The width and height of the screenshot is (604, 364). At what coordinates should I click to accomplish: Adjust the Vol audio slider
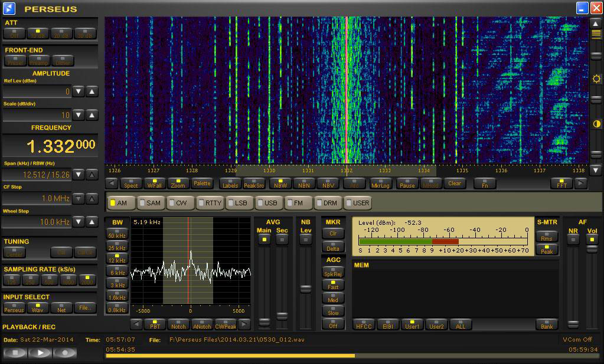(x=592, y=250)
